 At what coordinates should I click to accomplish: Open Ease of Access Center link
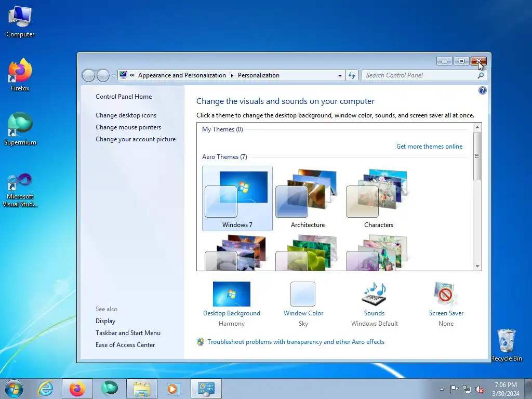coord(125,345)
